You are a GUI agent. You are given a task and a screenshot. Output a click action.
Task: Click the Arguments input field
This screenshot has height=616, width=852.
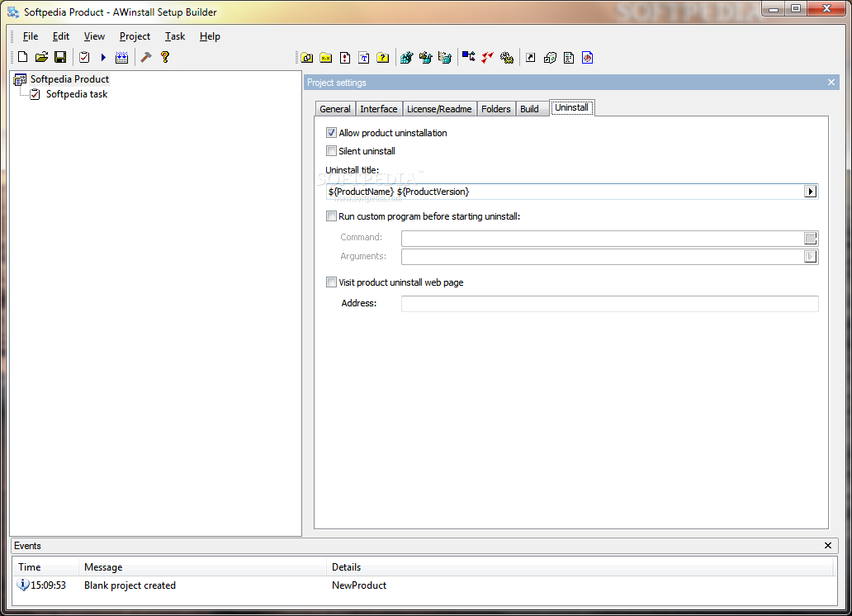pyautogui.click(x=603, y=257)
